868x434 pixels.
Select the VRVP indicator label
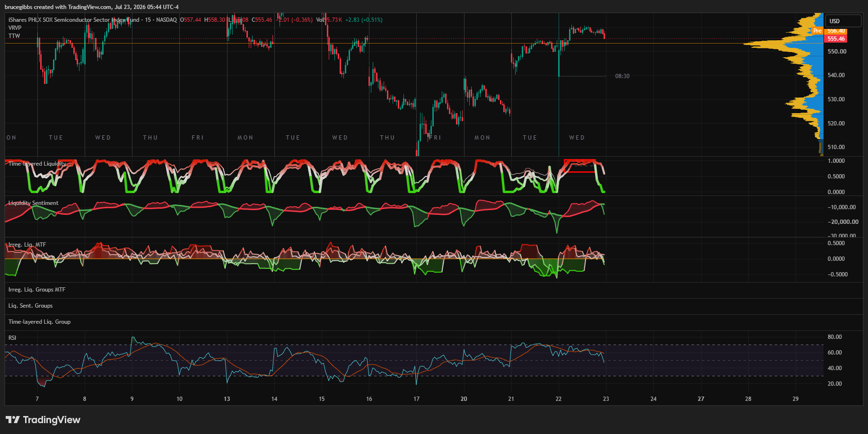point(15,28)
